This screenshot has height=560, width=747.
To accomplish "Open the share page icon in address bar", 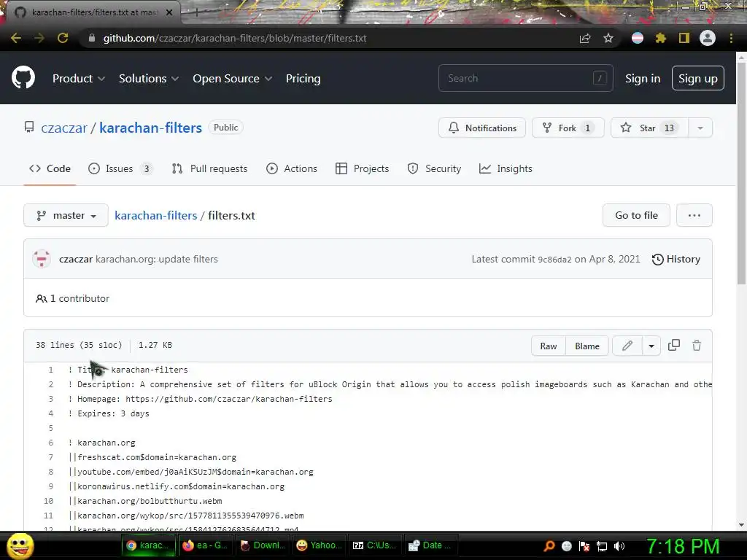I will pos(585,38).
